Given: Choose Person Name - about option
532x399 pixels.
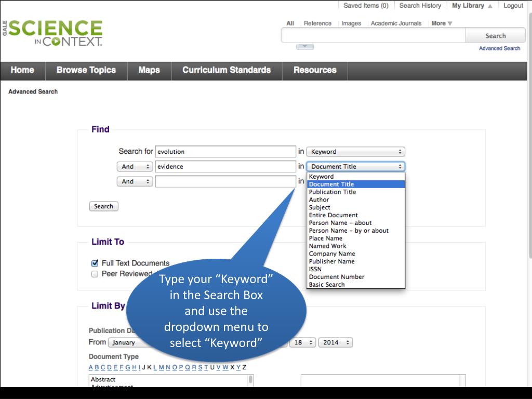Looking at the screenshot, I should pyautogui.click(x=355, y=223).
